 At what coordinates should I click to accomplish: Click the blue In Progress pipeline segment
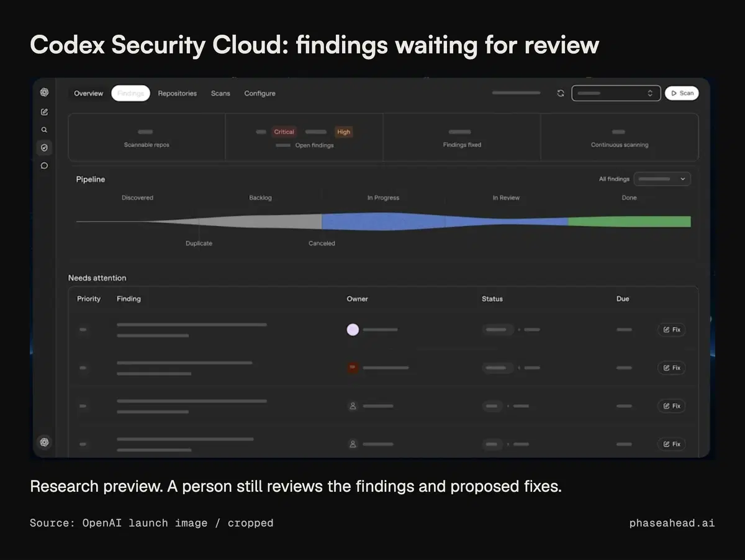click(x=383, y=222)
